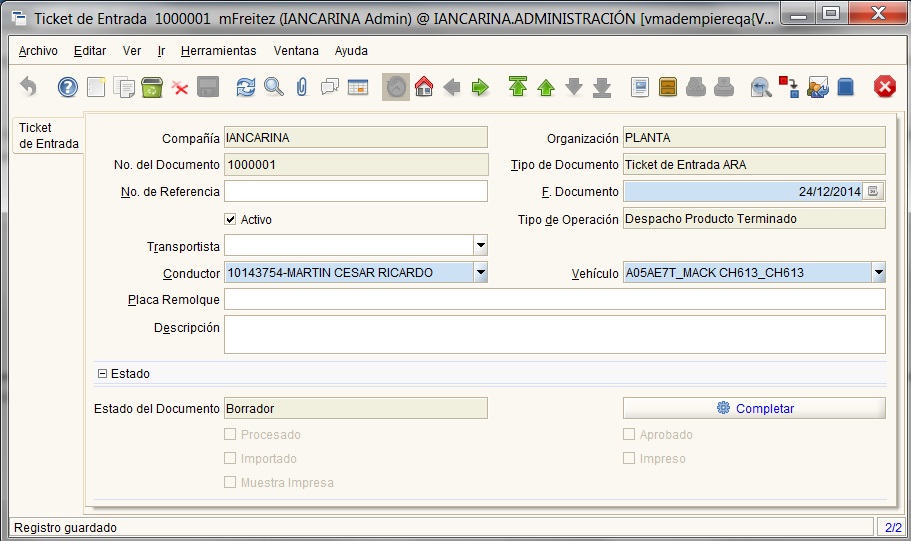Toggle the Aprobado checkbox
Viewport: 911px width, 541px height.
click(x=629, y=434)
